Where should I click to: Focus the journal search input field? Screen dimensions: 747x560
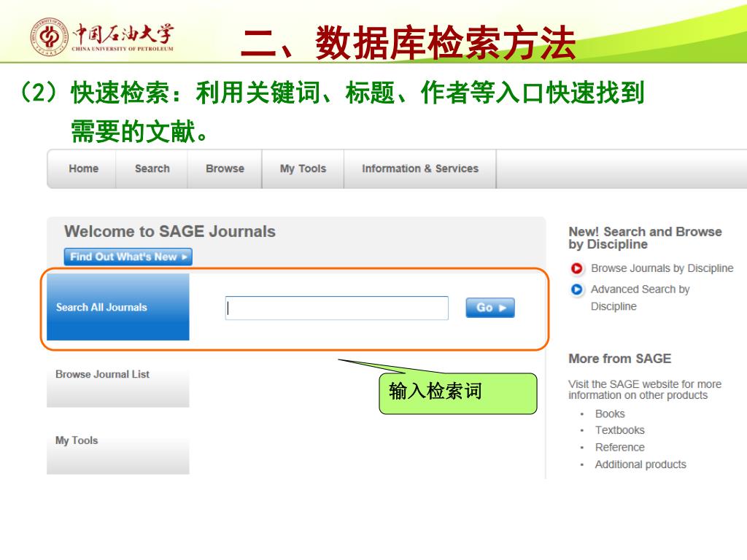click(x=337, y=308)
